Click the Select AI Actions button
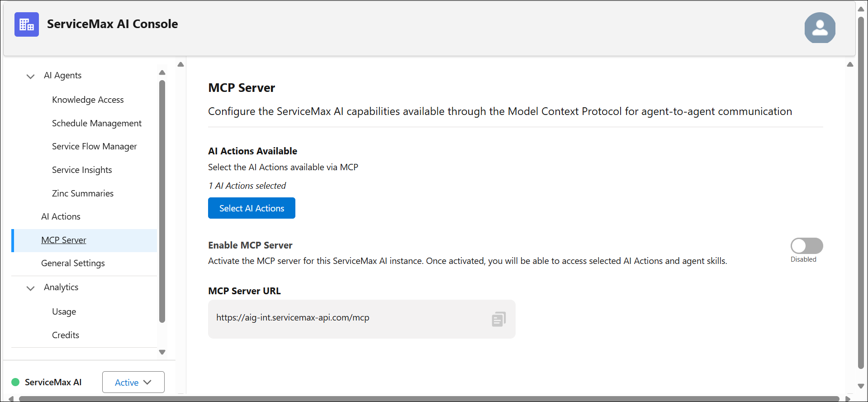The image size is (868, 402). (x=251, y=208)
